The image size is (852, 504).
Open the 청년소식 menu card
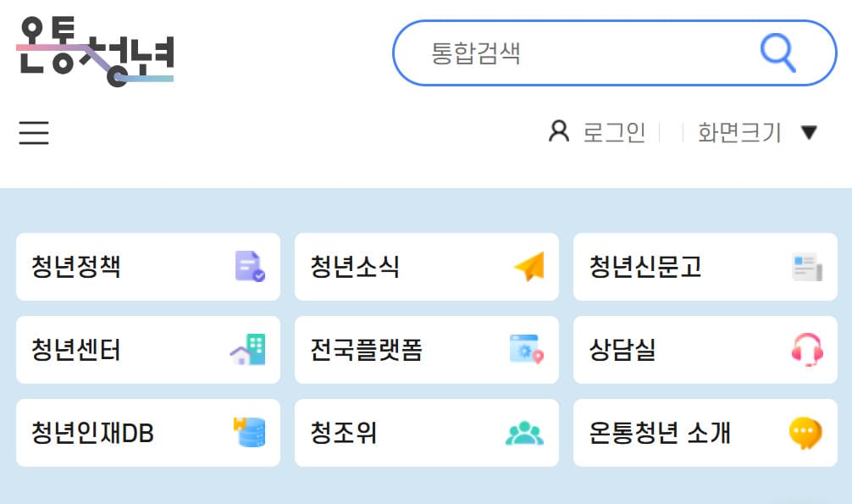(x=427, y=268)
